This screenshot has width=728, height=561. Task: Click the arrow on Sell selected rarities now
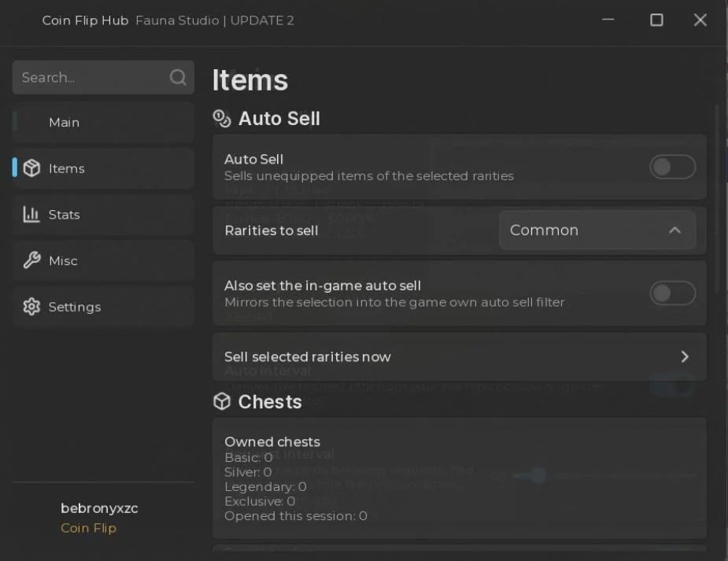coord(685,357)
